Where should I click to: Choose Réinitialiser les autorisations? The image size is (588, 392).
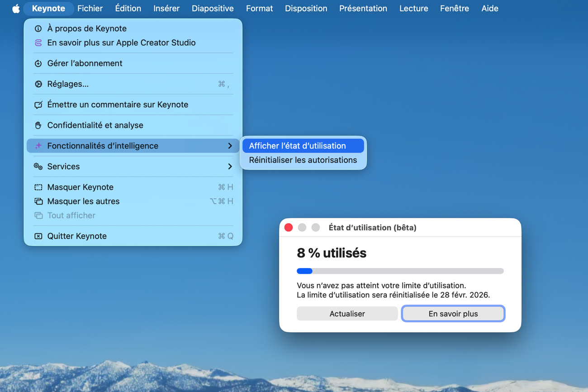303,160
